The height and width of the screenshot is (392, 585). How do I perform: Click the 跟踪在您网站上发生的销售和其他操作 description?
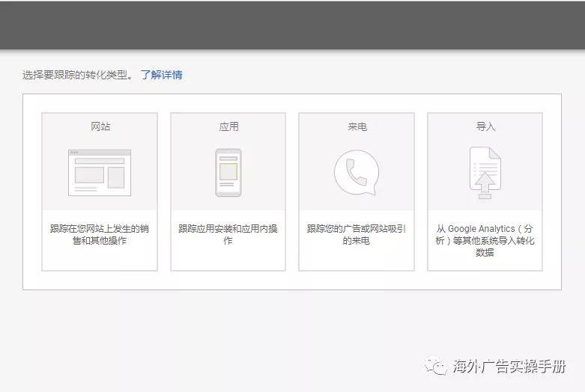tap(100, 235)
